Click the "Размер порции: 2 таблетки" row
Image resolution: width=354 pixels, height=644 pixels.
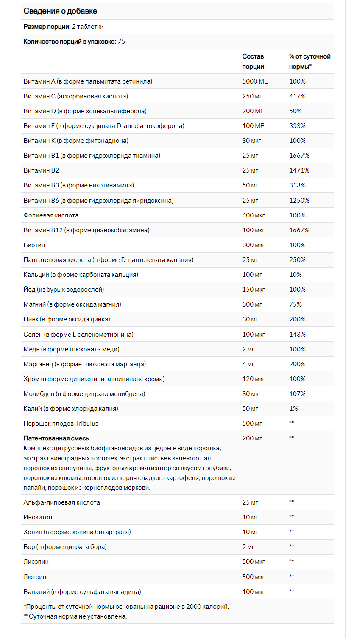pos(64,27)
